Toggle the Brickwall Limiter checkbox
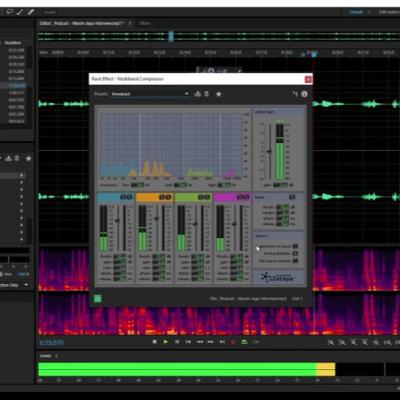 (x=295, y=254)
